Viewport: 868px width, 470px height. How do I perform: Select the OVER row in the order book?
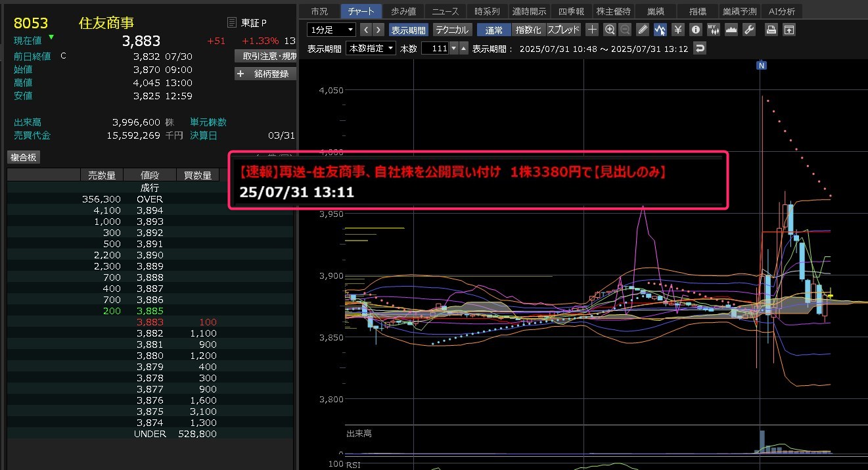pos(150,199)
